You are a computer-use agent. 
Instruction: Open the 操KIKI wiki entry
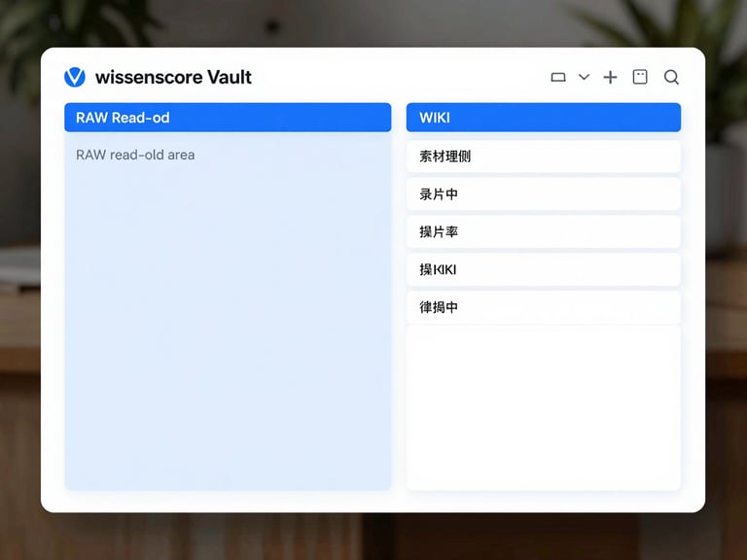(544, 269)
